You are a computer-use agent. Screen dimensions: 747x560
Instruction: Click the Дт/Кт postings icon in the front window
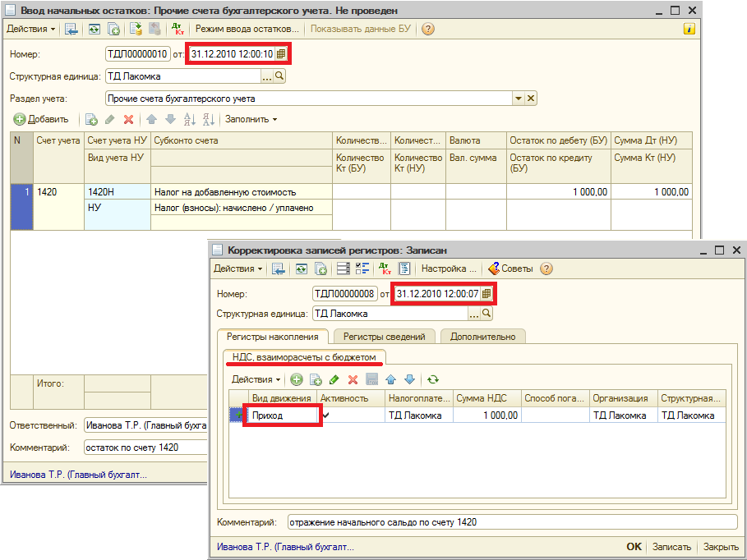(383, 269)
